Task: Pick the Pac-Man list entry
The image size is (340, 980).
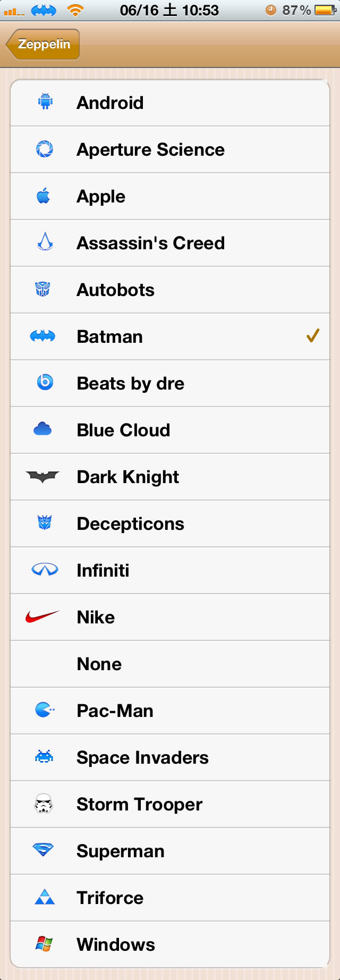Action: pos(170,711)
